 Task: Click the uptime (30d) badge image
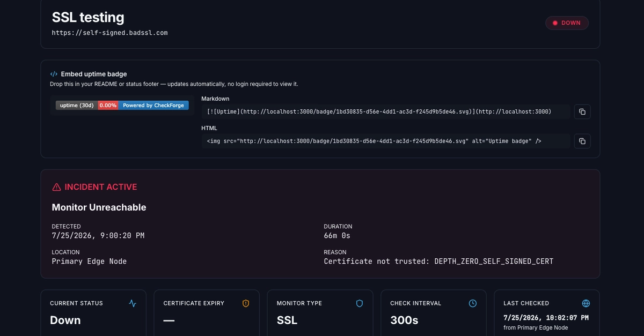[x=122, y=105]
